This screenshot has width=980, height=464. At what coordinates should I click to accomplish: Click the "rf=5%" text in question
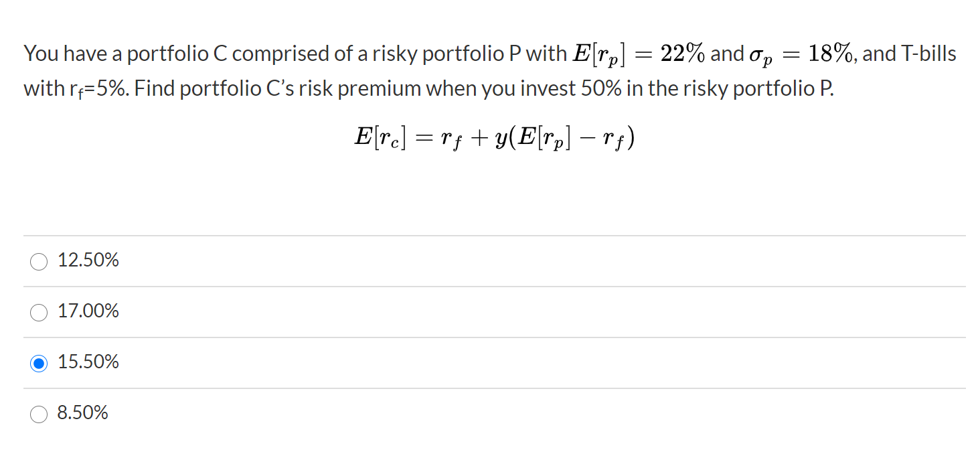click(99, 90)
